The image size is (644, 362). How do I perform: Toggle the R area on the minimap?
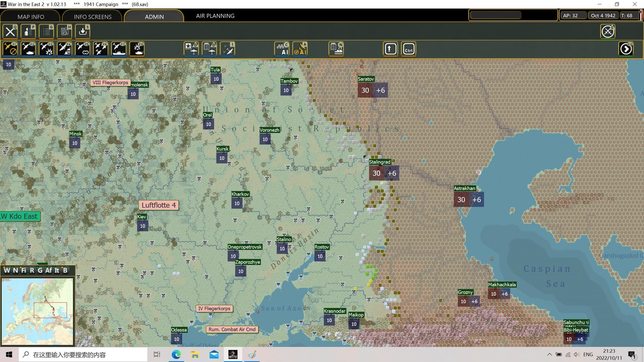click(x=32, y=270)
